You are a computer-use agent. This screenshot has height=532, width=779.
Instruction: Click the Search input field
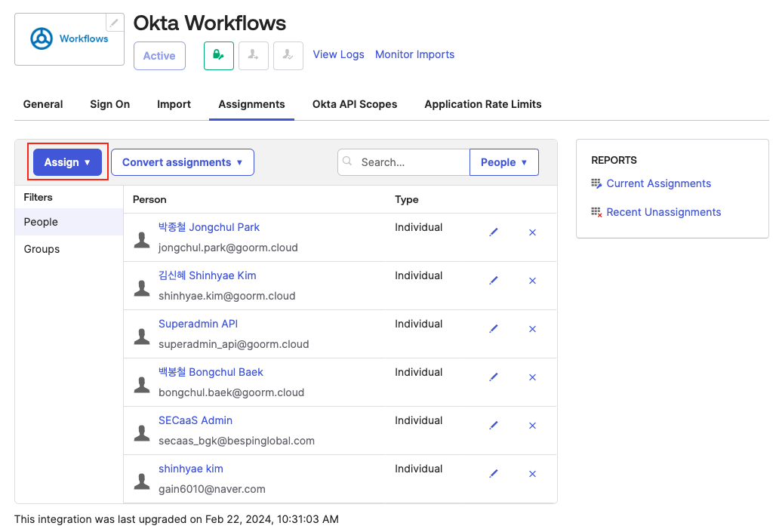[x=411, y=162]
